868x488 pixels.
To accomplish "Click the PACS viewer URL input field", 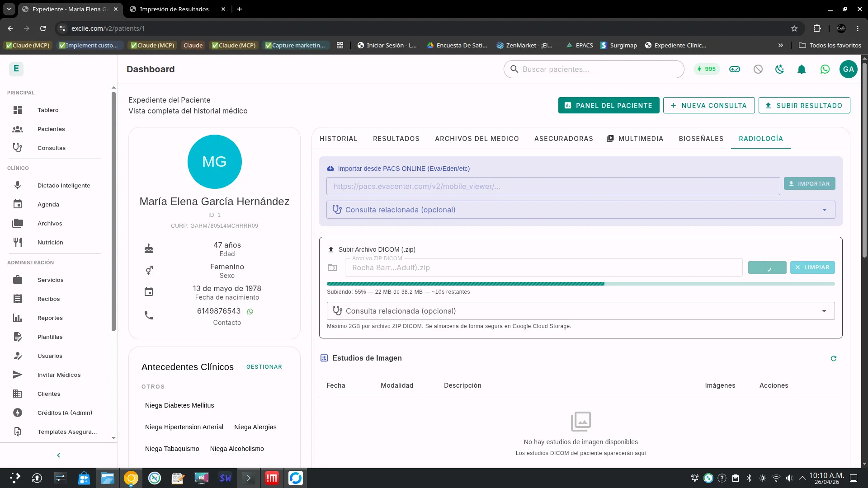I will click(553, 186).
